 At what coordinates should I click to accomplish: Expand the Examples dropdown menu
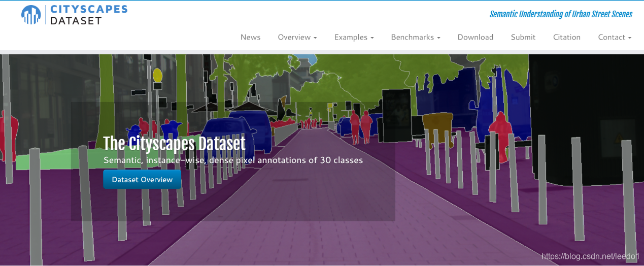354,37
